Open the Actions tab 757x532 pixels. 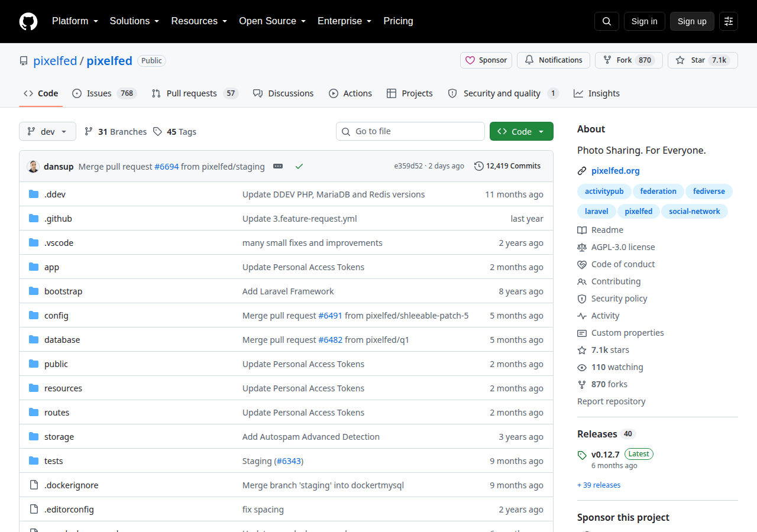click(x=350, y=93)
